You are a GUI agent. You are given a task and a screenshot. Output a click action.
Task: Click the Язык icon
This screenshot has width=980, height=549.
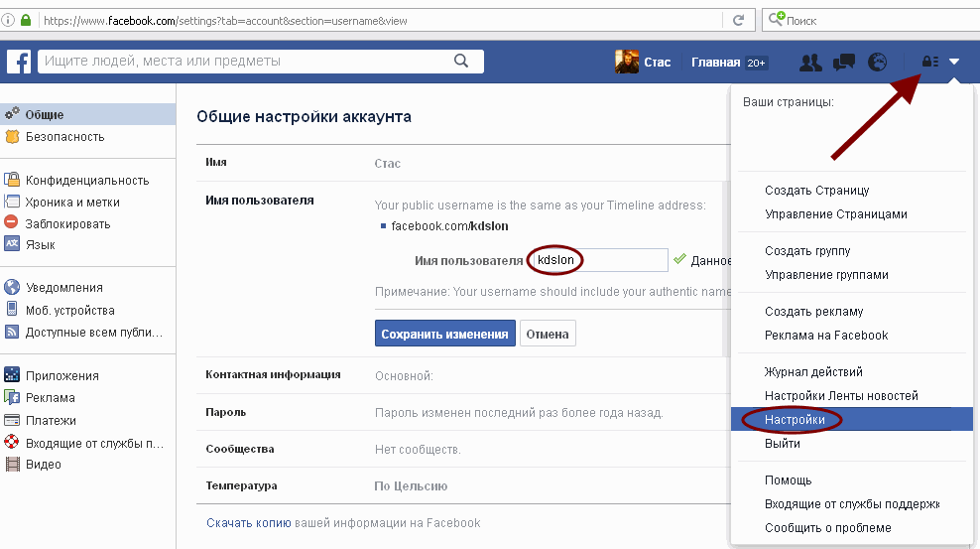12,244
